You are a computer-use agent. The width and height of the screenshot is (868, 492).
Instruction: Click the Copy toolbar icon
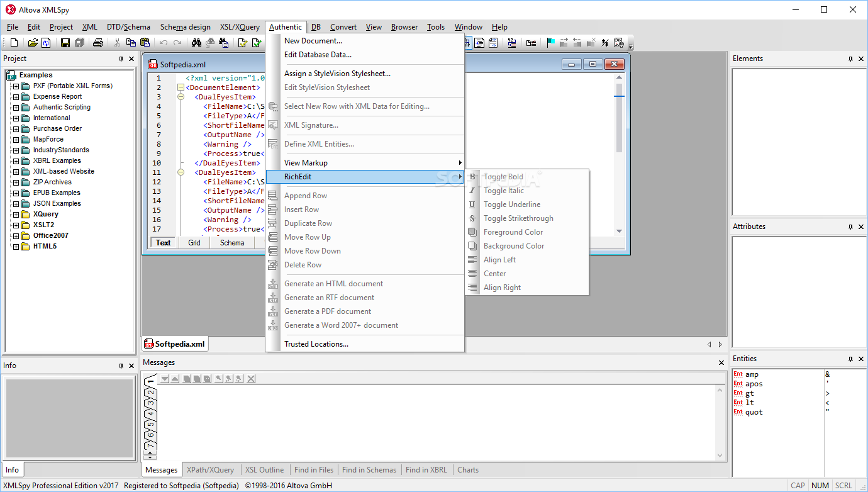click(x=131, y=43)
